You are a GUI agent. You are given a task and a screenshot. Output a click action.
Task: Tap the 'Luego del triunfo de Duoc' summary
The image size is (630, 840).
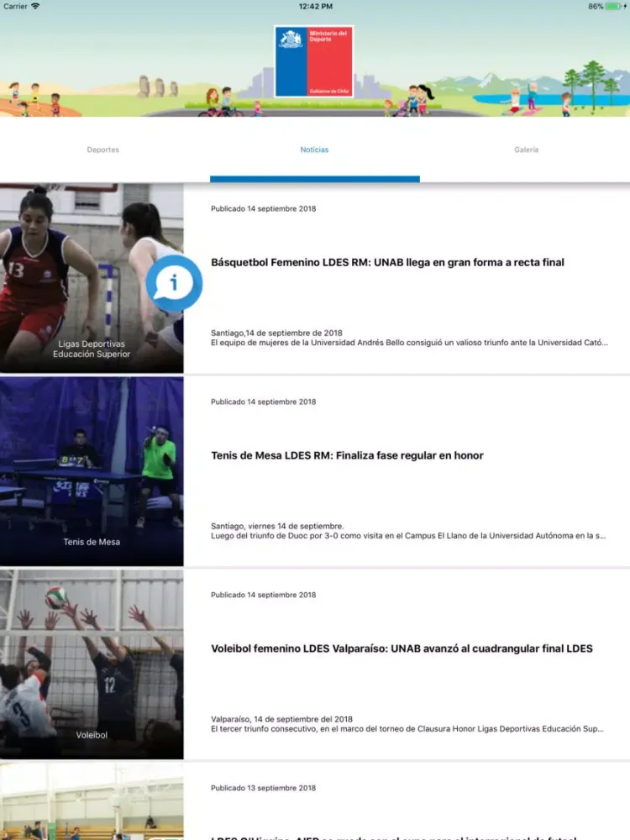[x=408, y=536]
